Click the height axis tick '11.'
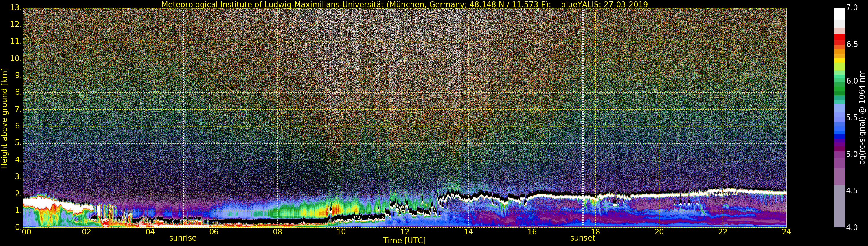868x246 pixels. (16, 41)
